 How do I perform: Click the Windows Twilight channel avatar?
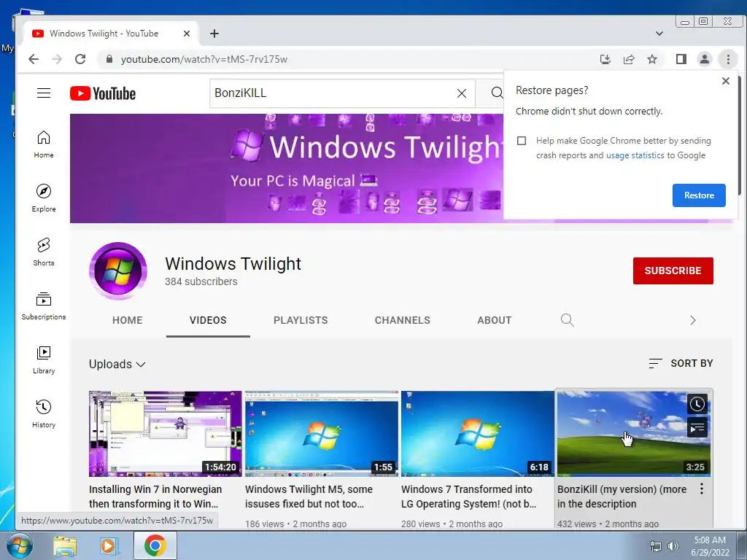117,271
